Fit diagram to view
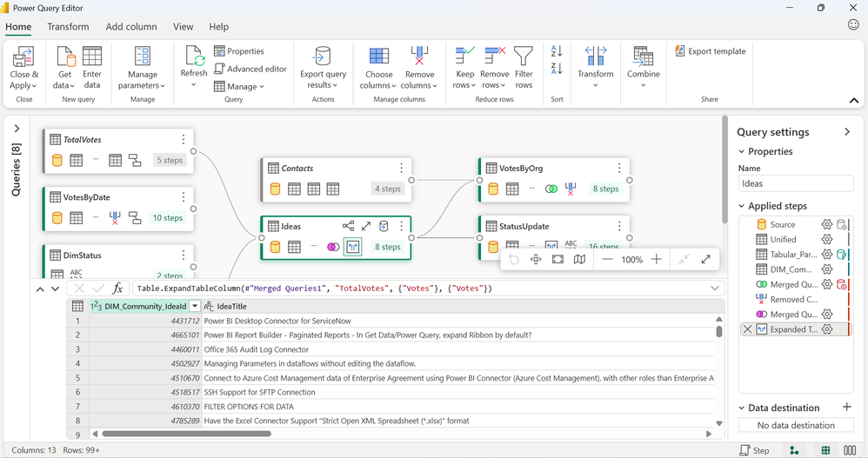 [x=558, y=260]
